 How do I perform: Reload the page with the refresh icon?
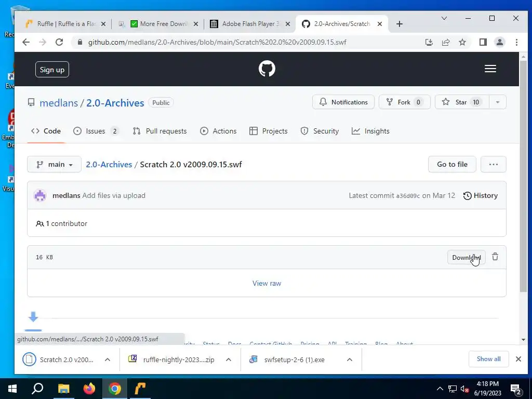(x=59, y=42)
